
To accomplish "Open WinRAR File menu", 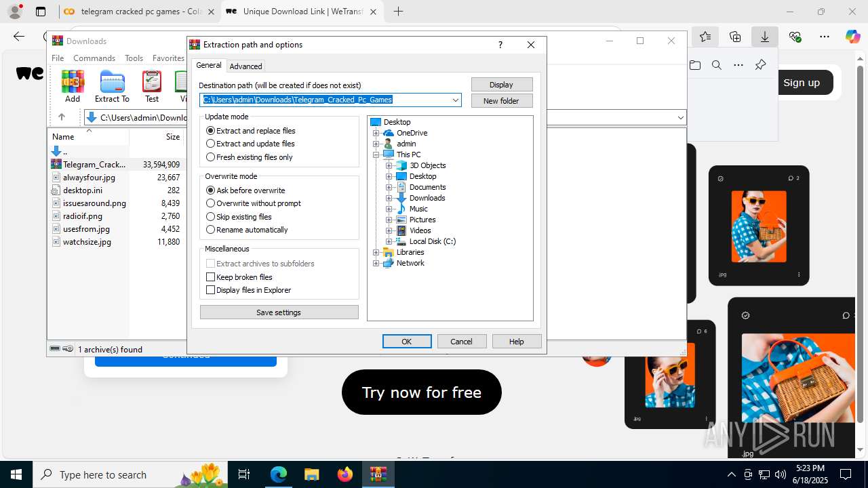I will 58,58.
